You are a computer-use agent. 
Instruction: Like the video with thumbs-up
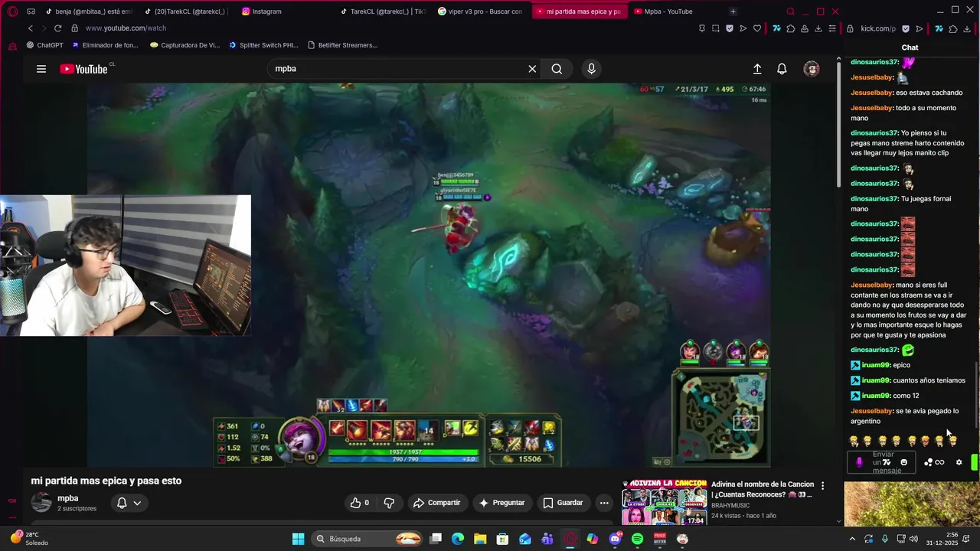[360, 503]
